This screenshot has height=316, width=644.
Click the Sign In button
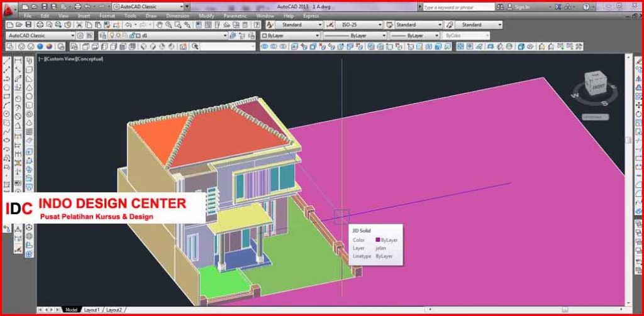tap(519, 7)
